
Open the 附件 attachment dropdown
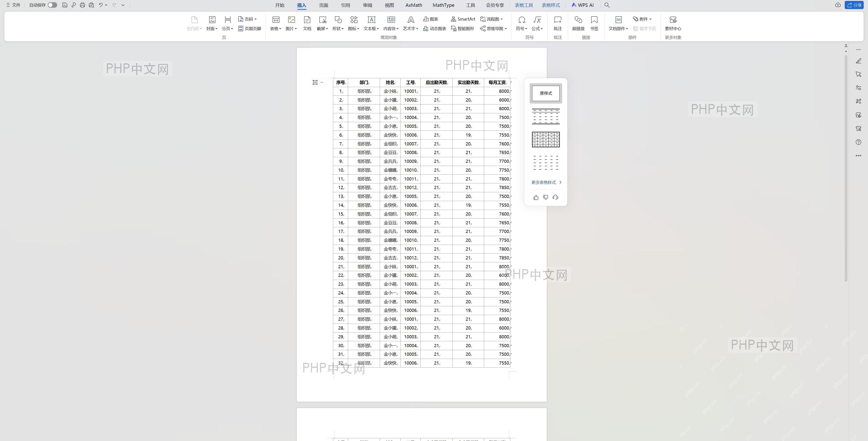[642, 19]
